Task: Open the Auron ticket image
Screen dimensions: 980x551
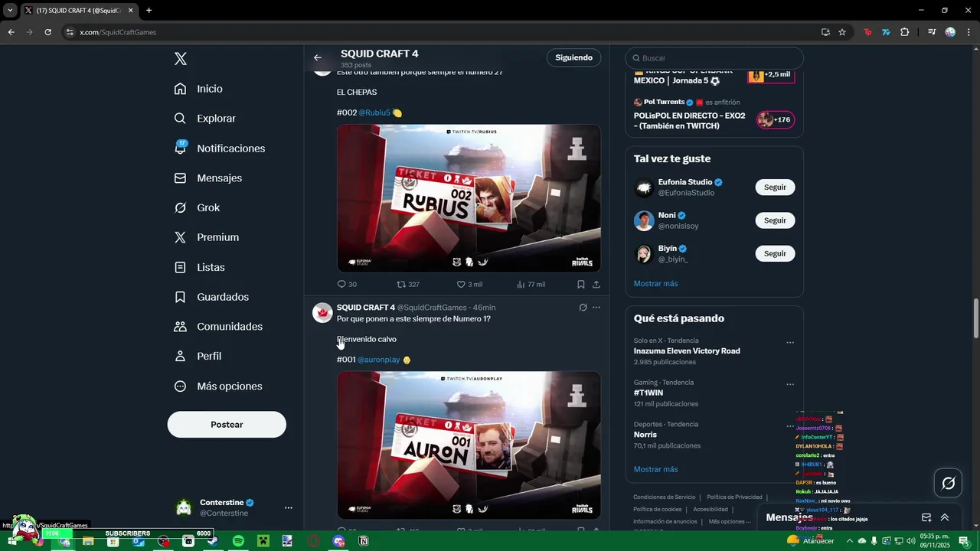Action: 469,445
